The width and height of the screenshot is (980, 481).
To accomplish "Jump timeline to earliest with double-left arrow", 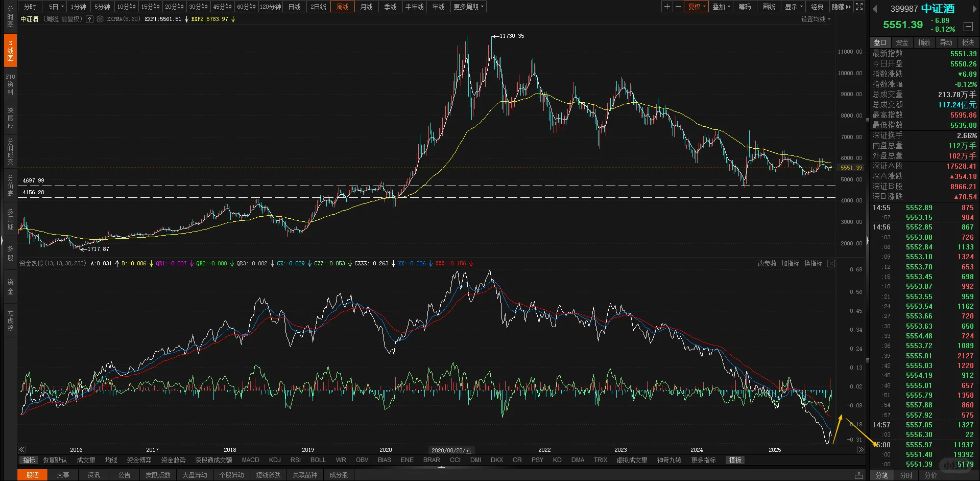I will (x=21, y=450).
